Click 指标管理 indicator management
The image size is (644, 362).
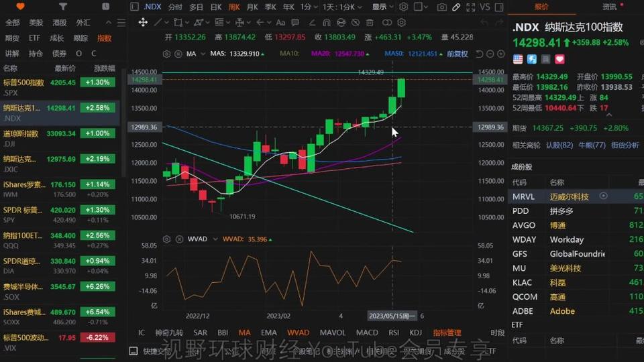click(x=447, y=333)
